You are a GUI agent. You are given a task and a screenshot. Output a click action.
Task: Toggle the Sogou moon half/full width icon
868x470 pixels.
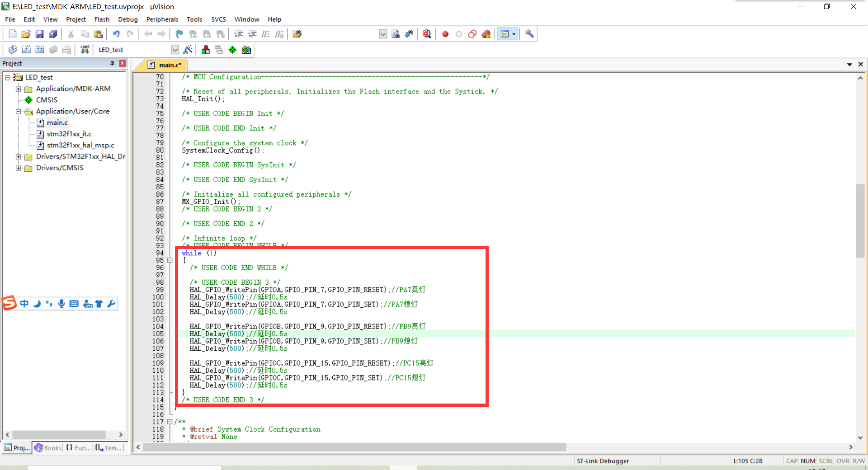[x=37, y=304]
